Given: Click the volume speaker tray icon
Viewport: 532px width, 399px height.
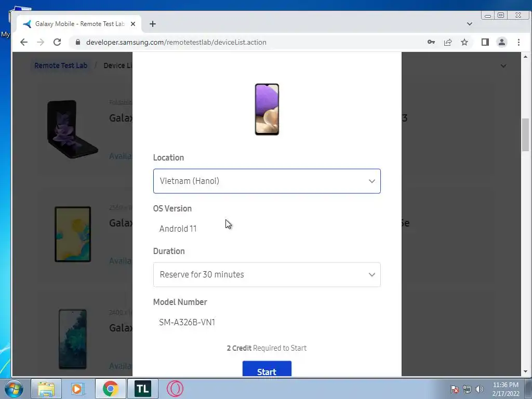Looking at the screenshot, I should (x=480, y=389).
